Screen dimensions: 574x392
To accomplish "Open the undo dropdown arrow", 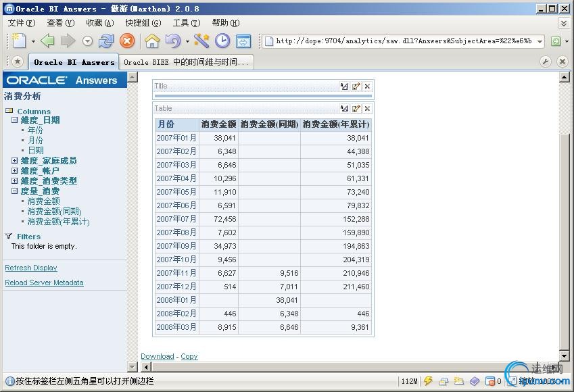I will (187, 41).
